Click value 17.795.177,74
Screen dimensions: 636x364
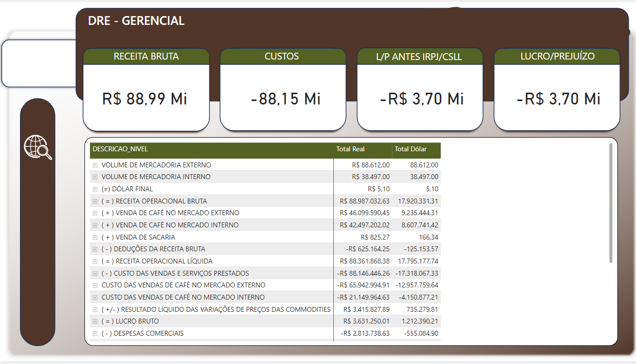[418, 262]
